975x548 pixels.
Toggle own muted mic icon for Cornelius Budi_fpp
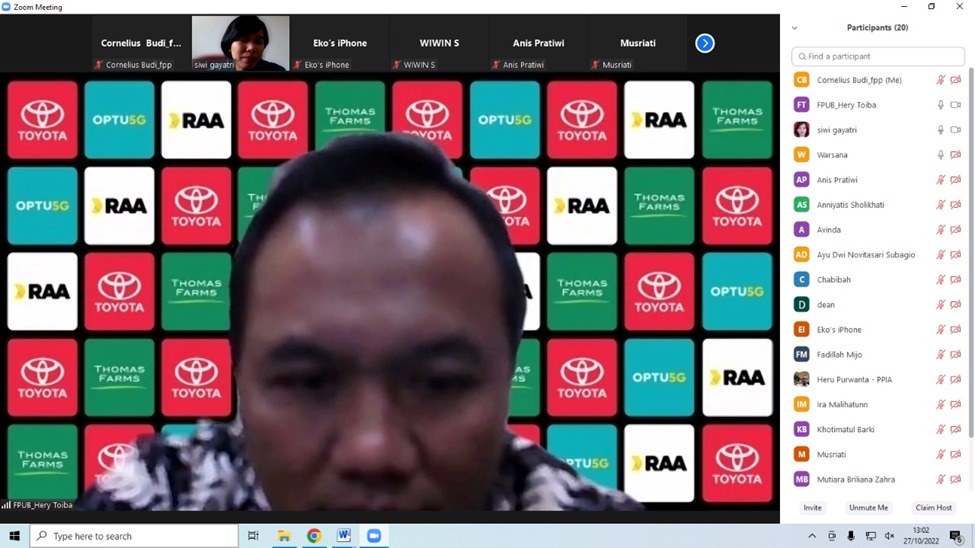[x=940, y=80]
